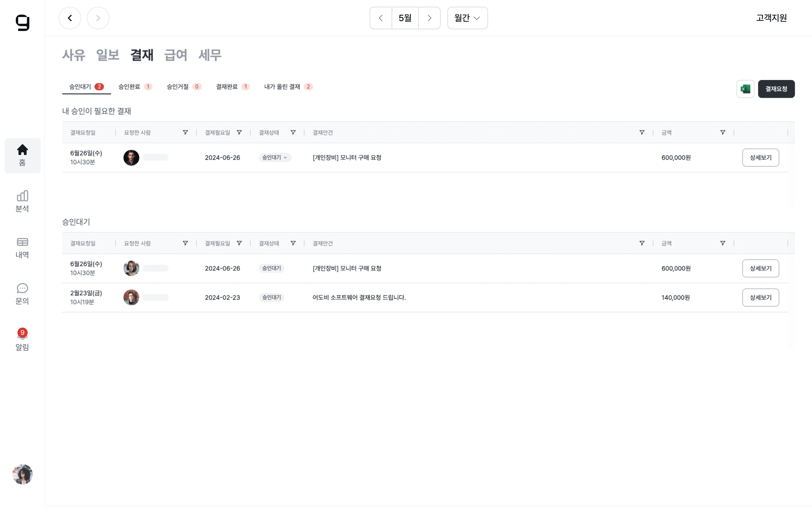Viewport: 812px width, 507px height.
Task: Click the user profile avatar at bottom left
Action: tap(22, 474)
